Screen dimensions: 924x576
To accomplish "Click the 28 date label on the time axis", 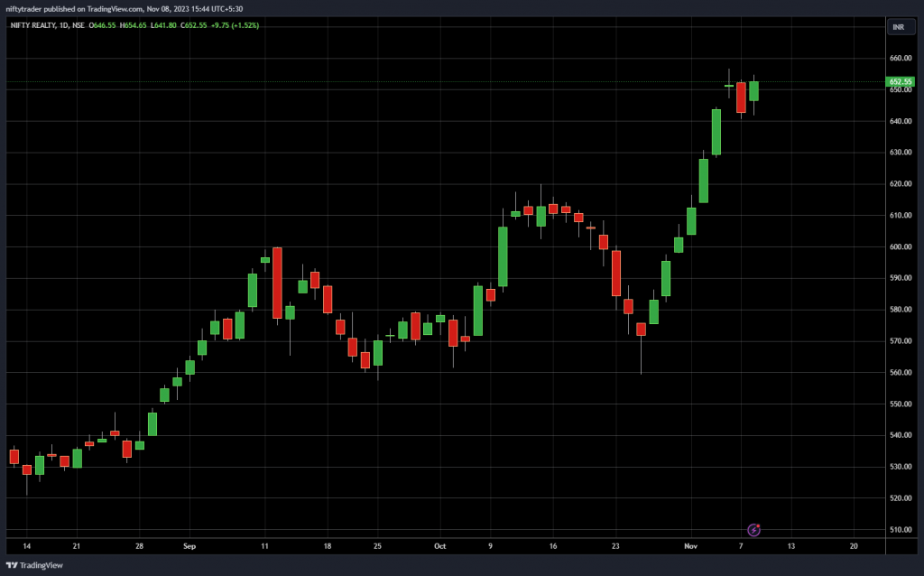I will coord(139,546).
